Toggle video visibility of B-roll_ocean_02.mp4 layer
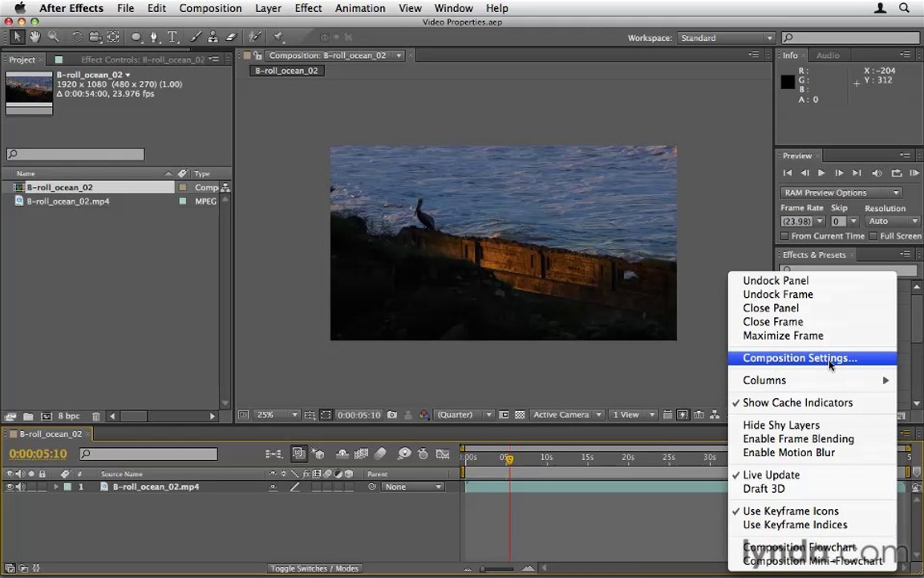The width and height of the screenshot is (924, 578). [10, 486]
